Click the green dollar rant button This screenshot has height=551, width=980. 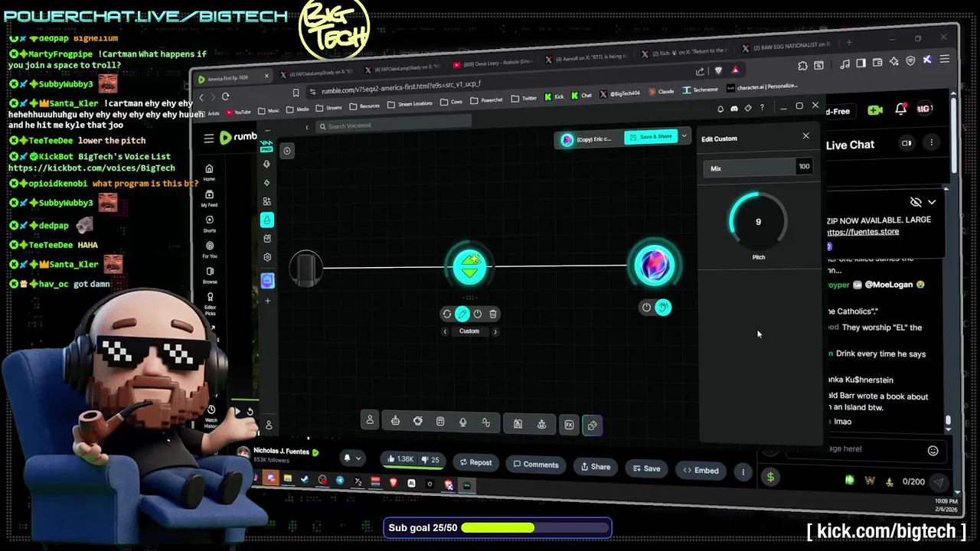(x=770, y=478)
